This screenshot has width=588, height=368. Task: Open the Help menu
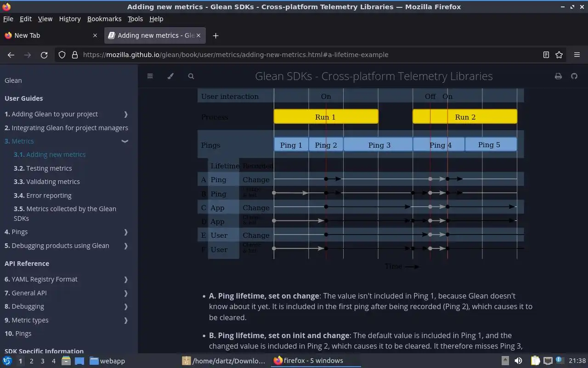click(x=156, y=19)
